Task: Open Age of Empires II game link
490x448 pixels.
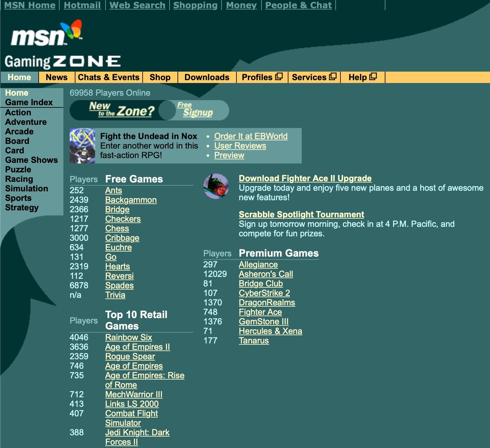Action: (137, 347)
